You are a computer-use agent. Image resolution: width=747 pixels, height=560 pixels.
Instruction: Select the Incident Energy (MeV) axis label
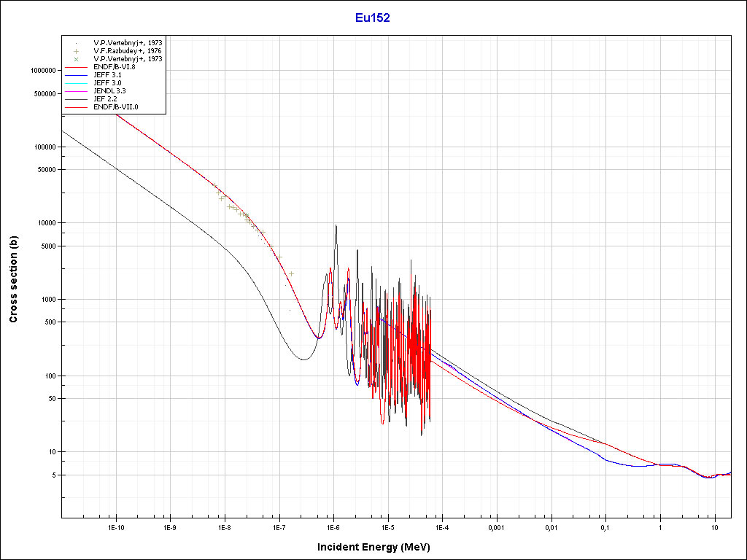pos(379,546)
